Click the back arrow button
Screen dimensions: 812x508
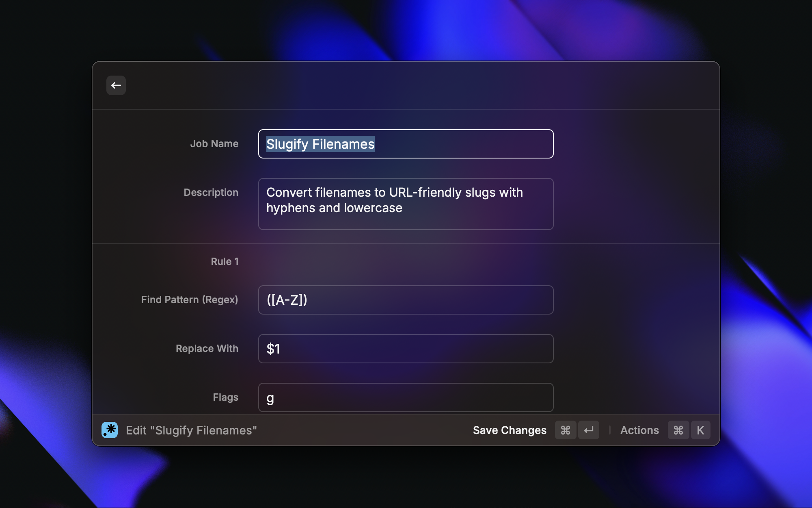tap(116, 85)
